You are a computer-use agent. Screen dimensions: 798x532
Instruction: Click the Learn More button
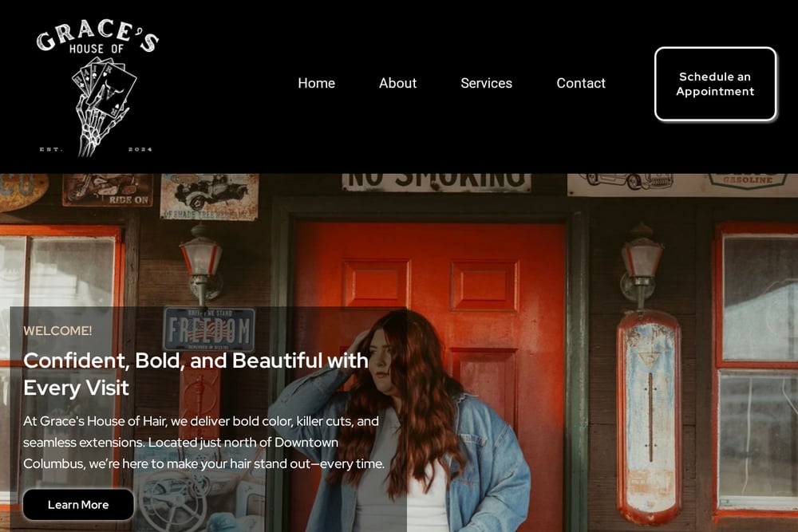78,505
